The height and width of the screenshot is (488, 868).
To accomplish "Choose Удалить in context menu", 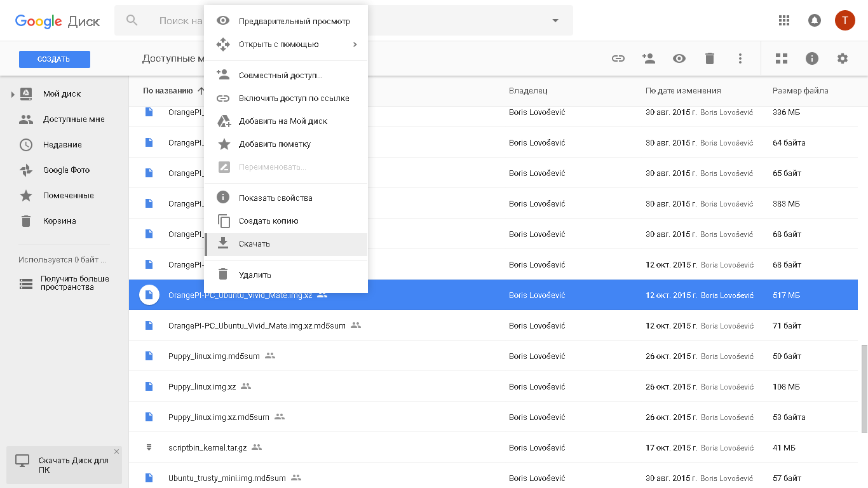I will (x=286, y=274).
